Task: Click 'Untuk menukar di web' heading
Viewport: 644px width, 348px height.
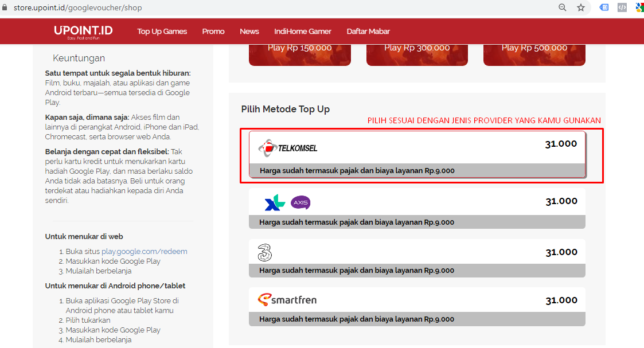Action: 84,236
